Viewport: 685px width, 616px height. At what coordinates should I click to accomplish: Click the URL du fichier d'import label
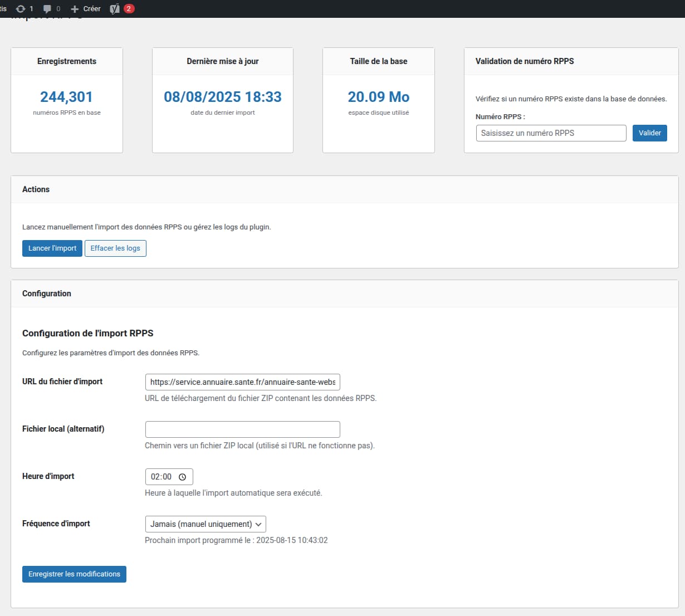(x=62, y=382)
